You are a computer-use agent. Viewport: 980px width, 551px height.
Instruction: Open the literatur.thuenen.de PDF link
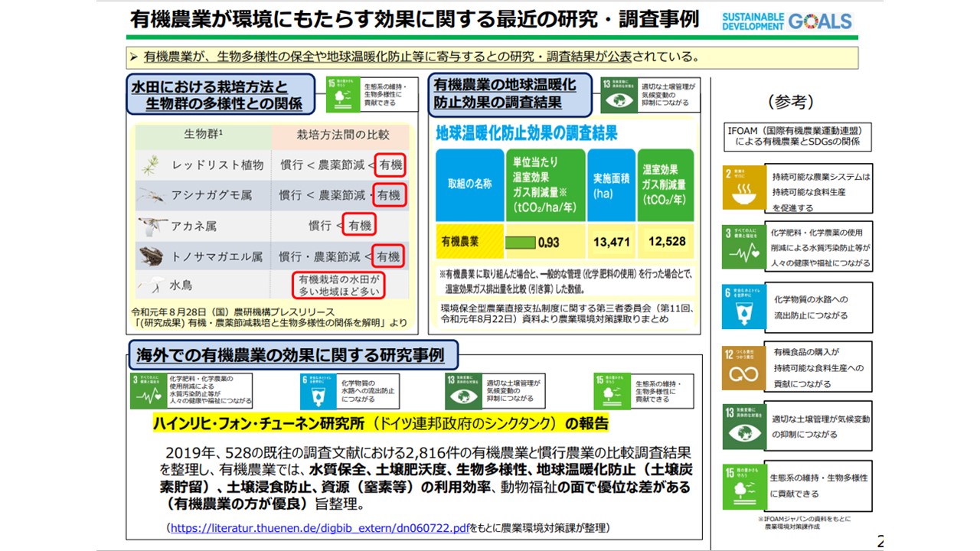(x=319, y=528)
